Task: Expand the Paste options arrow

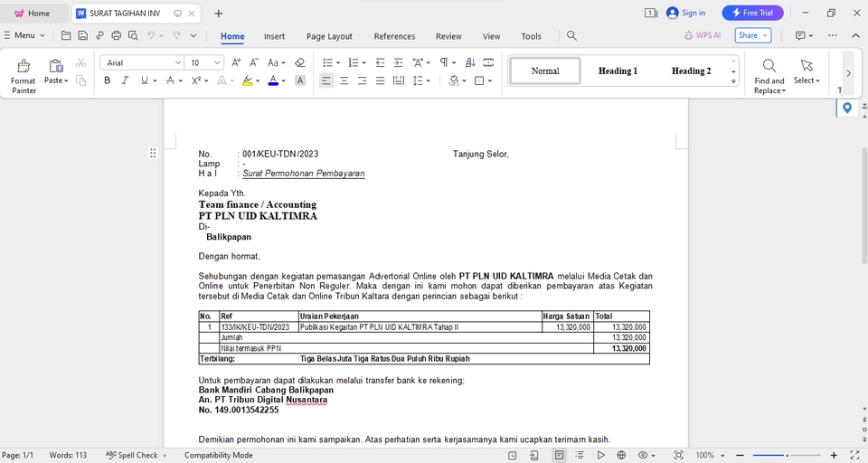Action: (x=66, y=80)
